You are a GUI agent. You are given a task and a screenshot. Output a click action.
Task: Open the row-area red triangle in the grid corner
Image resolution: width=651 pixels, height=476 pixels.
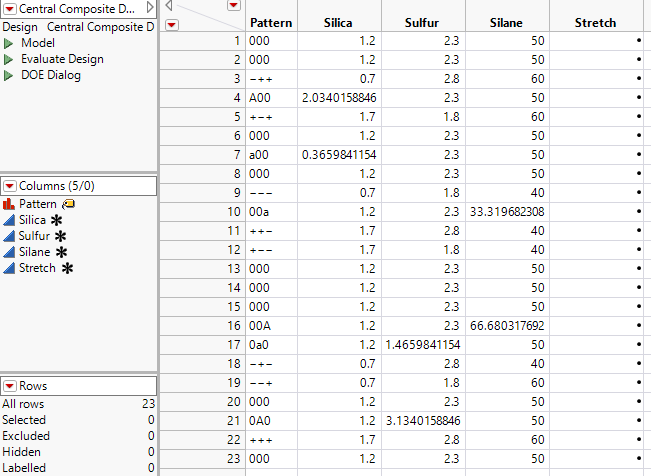(x=171, y=24)
